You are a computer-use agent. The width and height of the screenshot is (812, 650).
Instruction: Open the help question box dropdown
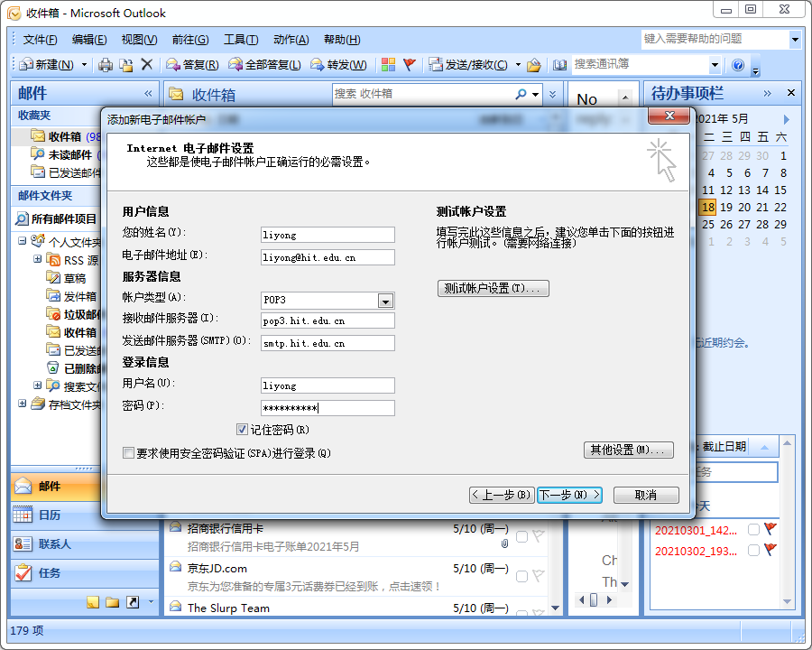795,40
